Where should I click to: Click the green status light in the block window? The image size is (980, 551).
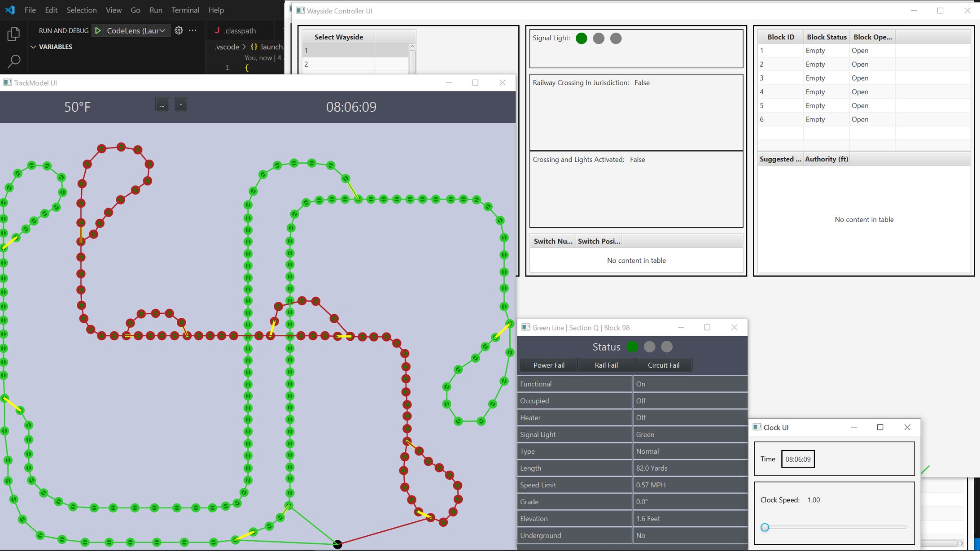tap(632, 347)
